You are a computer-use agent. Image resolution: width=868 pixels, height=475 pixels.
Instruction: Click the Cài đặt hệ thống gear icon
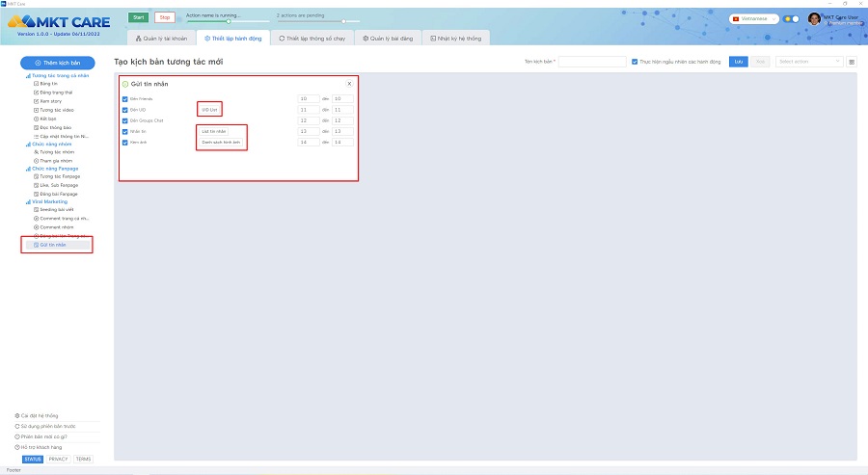pyautogui.click(x=17, y=416)
